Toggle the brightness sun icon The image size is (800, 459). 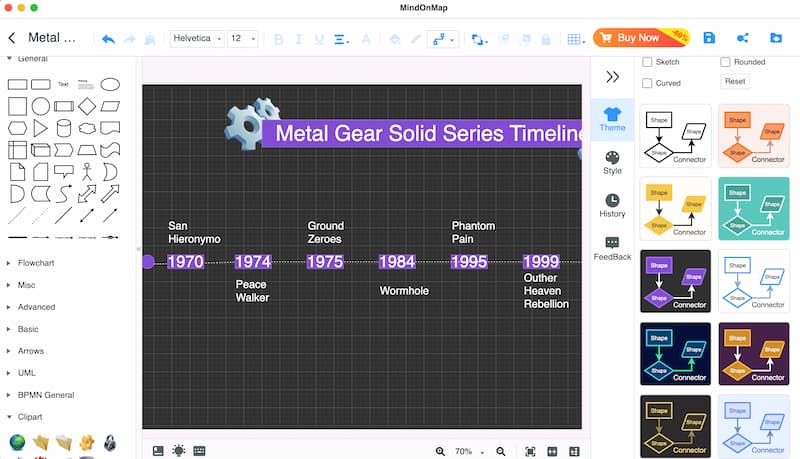(179, 451)
